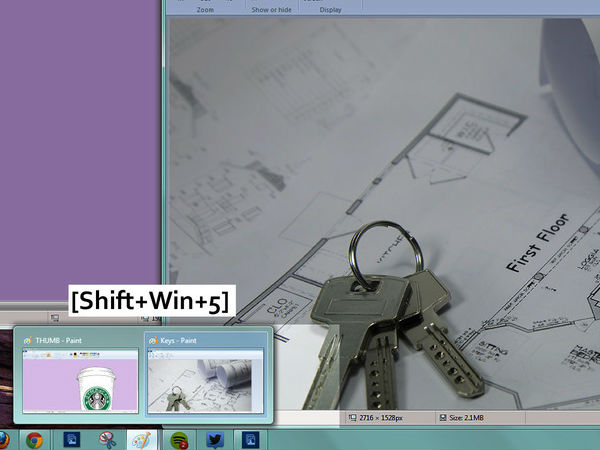Screen dimensions: 600x450
Task: Click the purple canvas of the background window
Action: pyautogui.click(x=80, y=150)
